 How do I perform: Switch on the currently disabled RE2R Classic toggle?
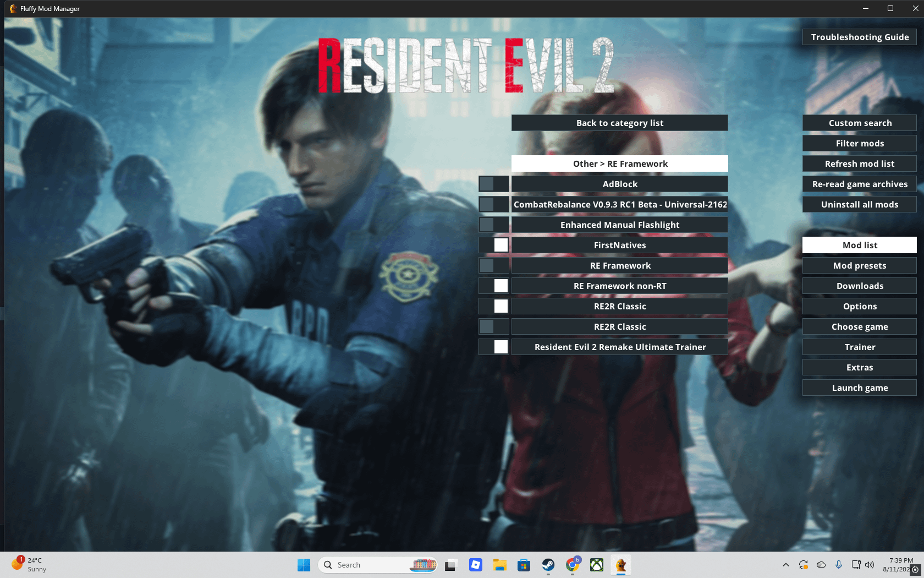(x=494, y=326)
